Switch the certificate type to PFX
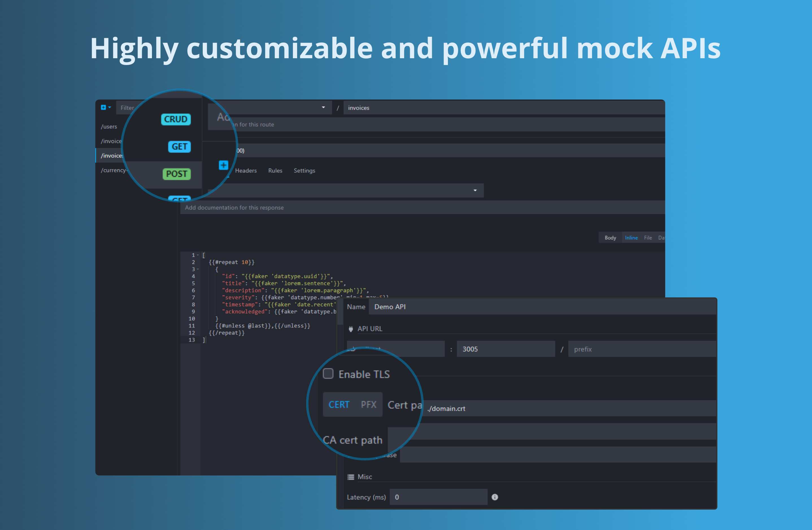The height and width of the screenshot is (530, 812). coord(369,404)
